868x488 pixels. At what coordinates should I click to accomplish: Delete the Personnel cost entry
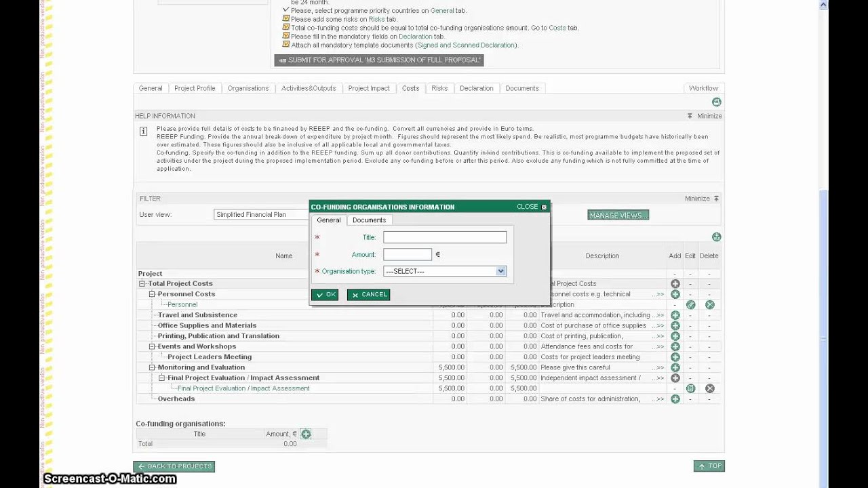pos(709,305)
